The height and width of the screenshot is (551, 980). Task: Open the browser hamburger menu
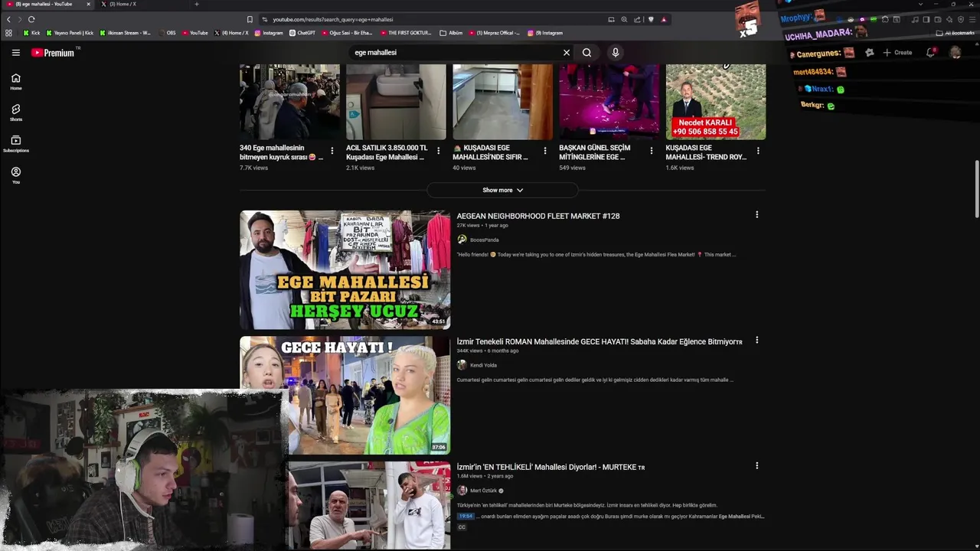tap(972, 19)
